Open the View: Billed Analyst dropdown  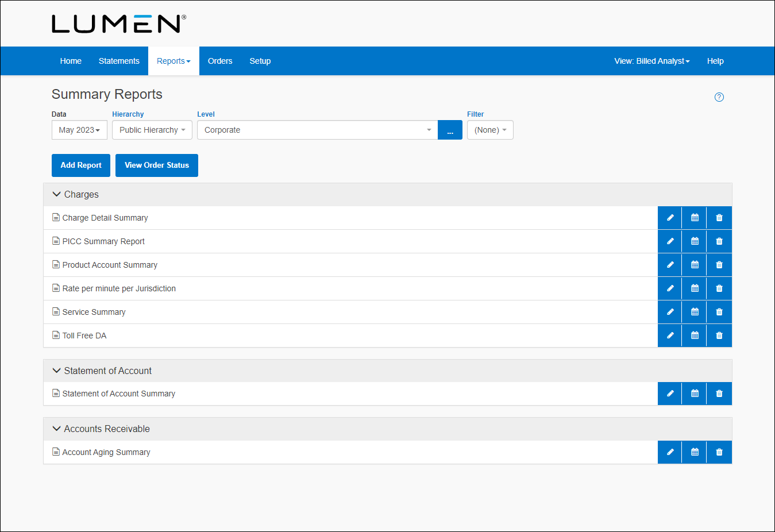[x=652, y=61]
